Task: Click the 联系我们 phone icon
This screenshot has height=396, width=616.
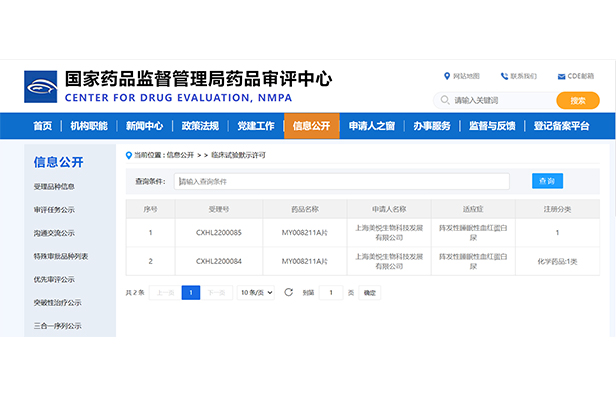Action: (x=504, y=76)
